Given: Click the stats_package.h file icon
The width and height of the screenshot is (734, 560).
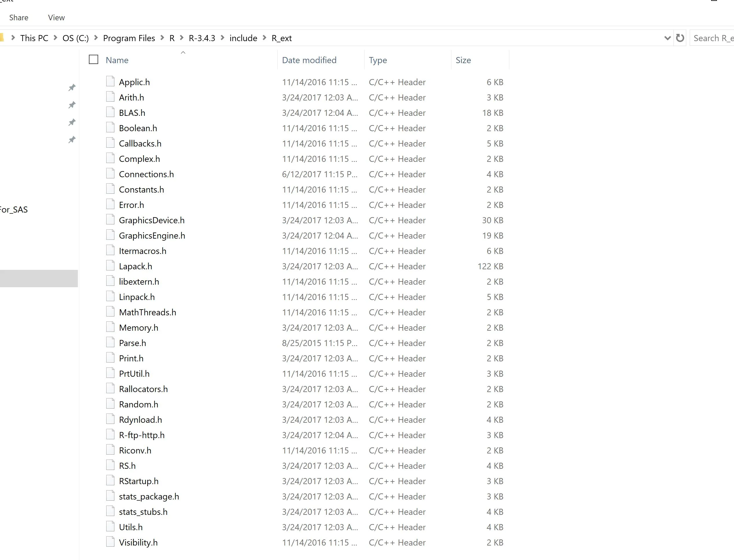Looking at the screenshot, I should tap(110, 496).
